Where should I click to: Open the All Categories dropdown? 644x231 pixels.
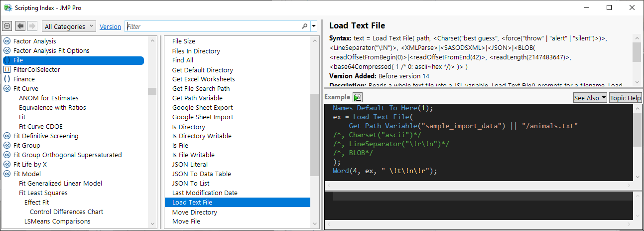point(69,26)
